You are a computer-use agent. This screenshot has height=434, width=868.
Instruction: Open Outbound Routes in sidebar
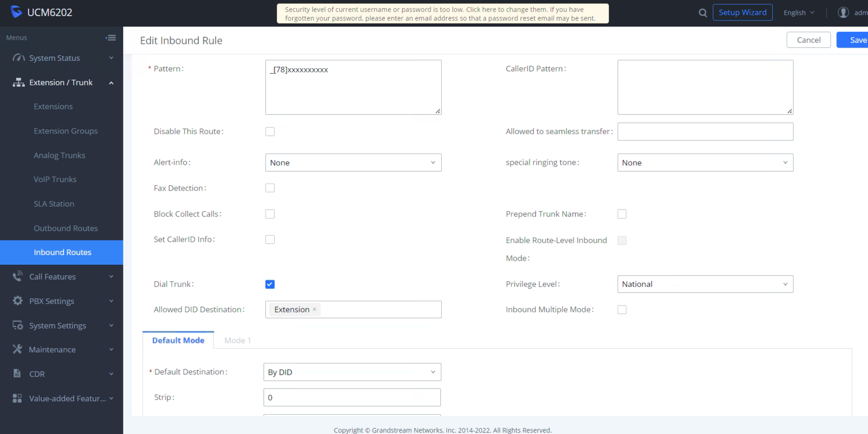coord(66,228)
